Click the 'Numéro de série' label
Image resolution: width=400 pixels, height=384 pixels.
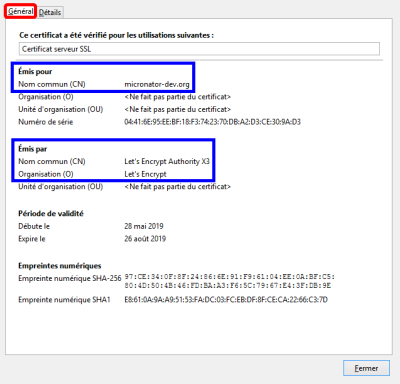click(x=45, y=122)
